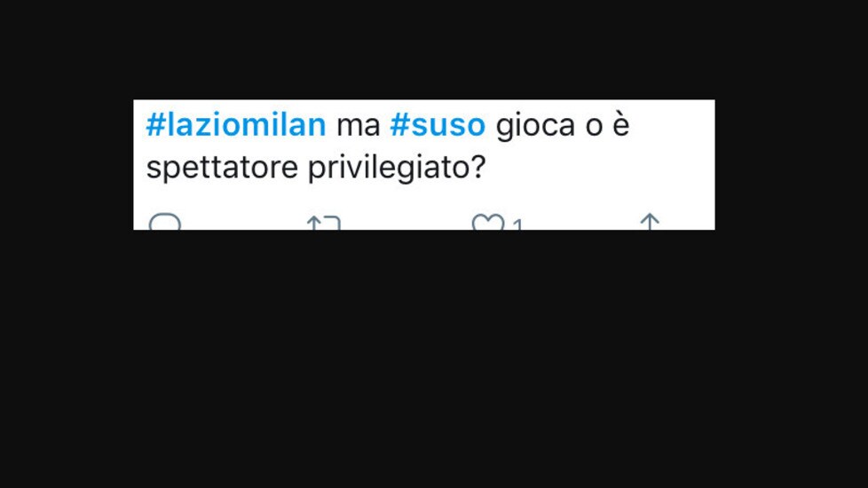The image size is (868, 488).
Task: Click the black area left of the tweet card
Action: [x=67, y=165]
